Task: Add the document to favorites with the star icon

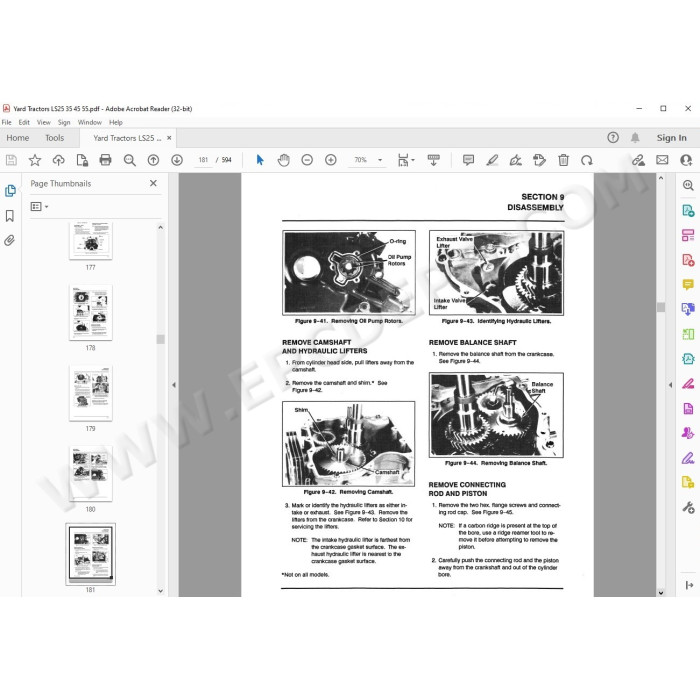Action: click(x=35, y=160)
